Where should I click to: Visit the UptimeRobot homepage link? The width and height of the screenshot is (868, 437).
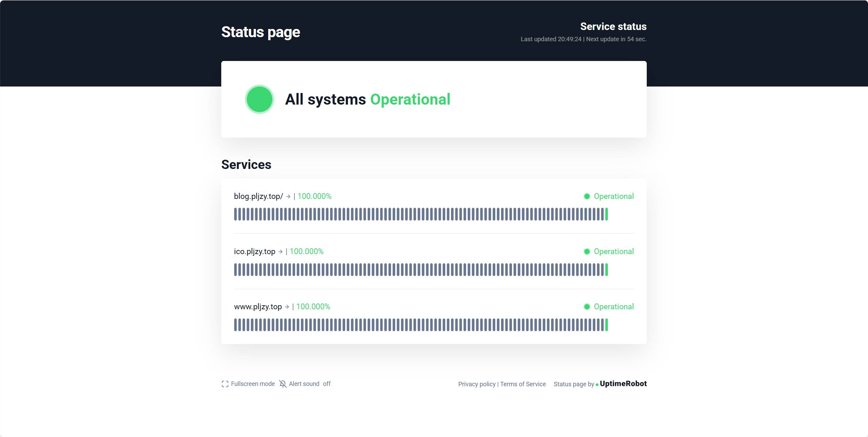pos(623,384)
